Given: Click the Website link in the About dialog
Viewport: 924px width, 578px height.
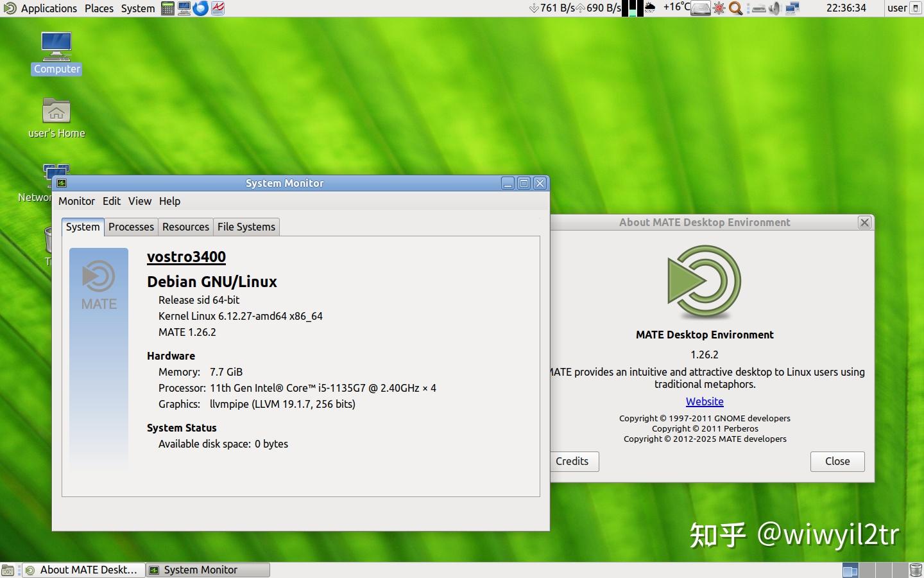Looking at the screenshot, I should tap(704, 401).
